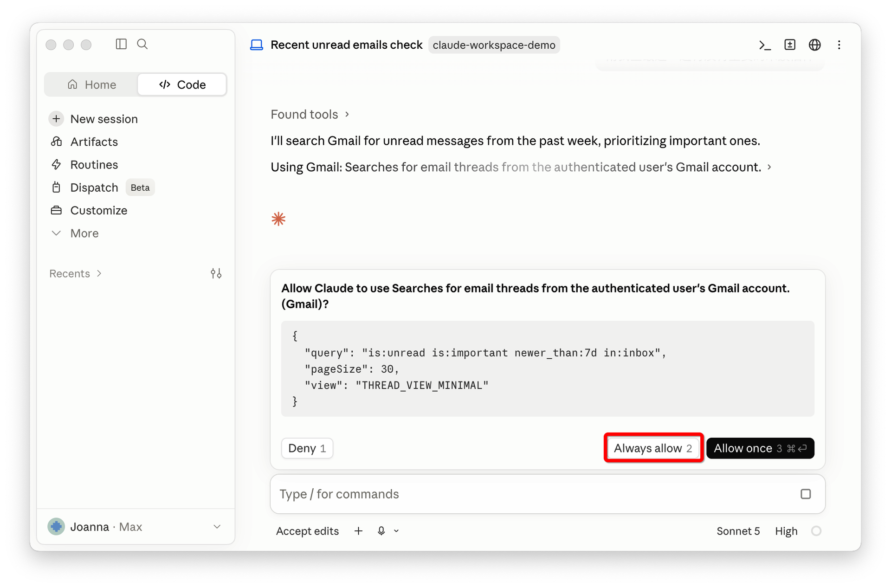891x588 pixels.
Task: Click the Allow once button
Action: (760, 448)
